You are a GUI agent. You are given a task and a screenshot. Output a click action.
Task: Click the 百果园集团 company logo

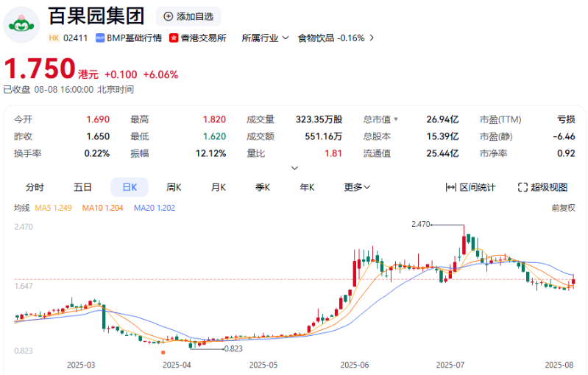tap(23, 25)
